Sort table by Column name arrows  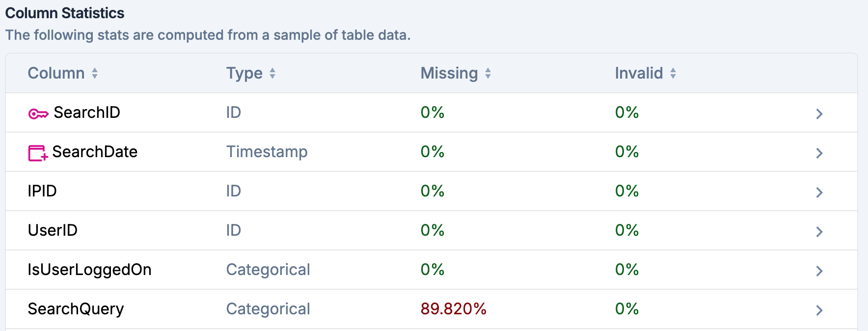click(95, 73)
